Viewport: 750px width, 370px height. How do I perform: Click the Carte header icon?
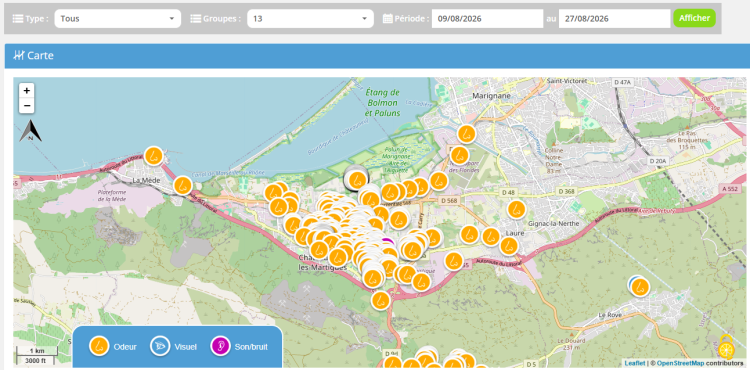pos(19,55)
